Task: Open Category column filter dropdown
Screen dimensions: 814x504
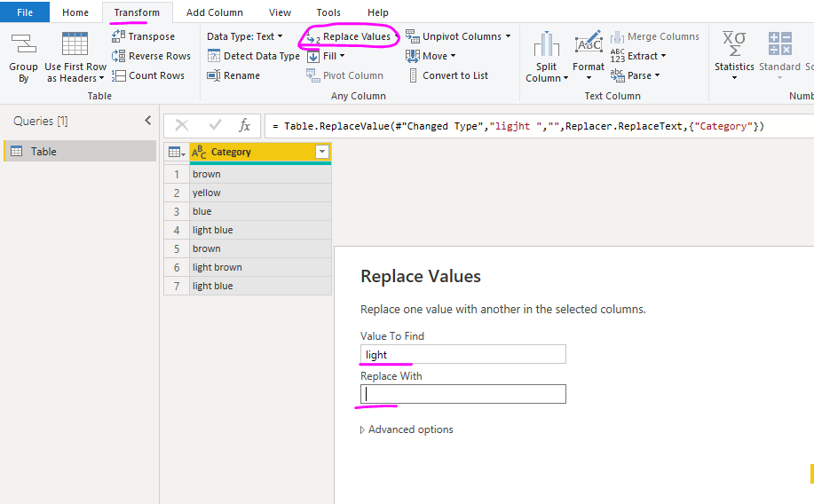Action: coord(322,152)
